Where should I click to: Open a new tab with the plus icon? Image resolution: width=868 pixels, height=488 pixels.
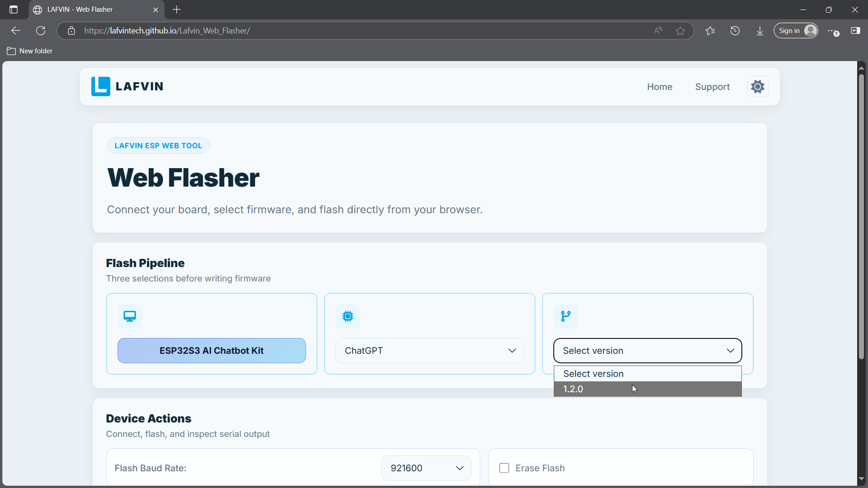[x=177, y=9]
